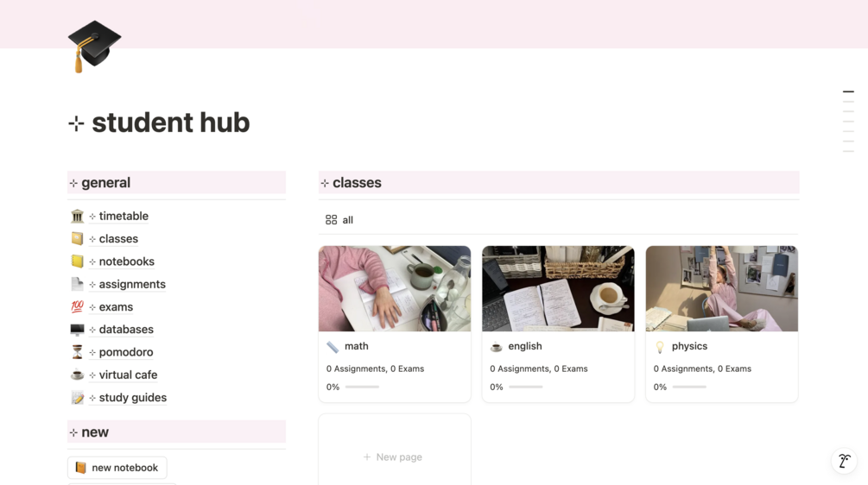Viewport: 868px width, 485px height.
Task: Click the math card's 0% progress bar
Action: (x=362, y=387)
